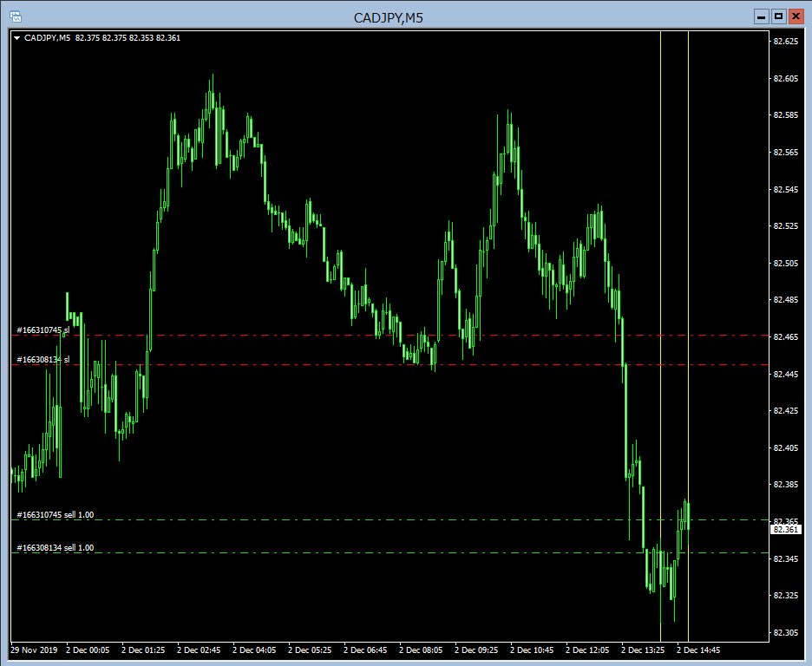Screen dimensions: 812x666
Task: Maximize the CADJPY,M5 chart window
Action: click(x=778, y=17)
